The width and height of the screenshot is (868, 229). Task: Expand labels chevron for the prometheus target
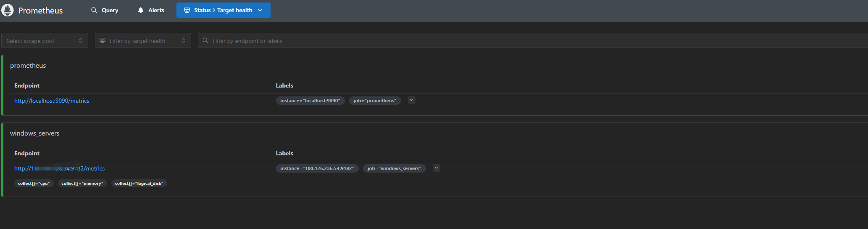[412, 100]
